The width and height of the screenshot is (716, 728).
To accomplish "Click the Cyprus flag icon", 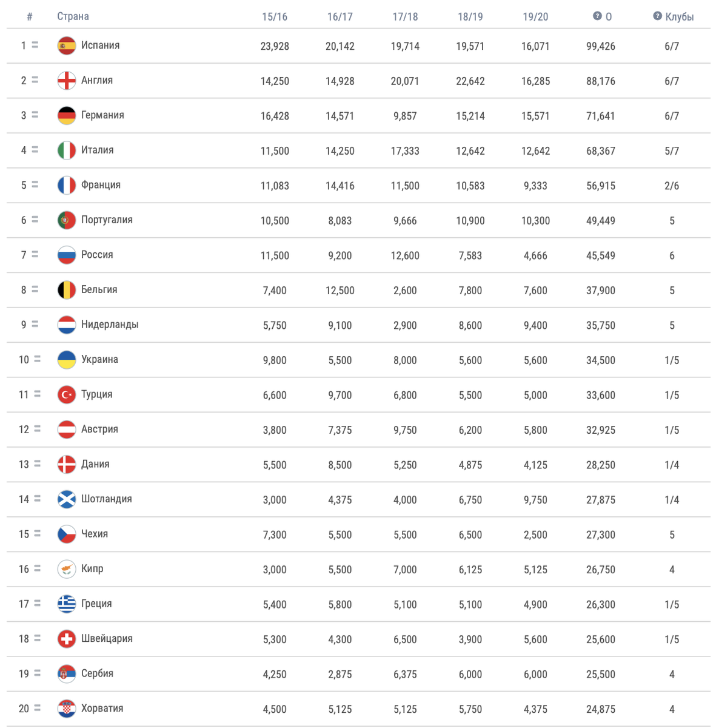I will coord(67,569).
